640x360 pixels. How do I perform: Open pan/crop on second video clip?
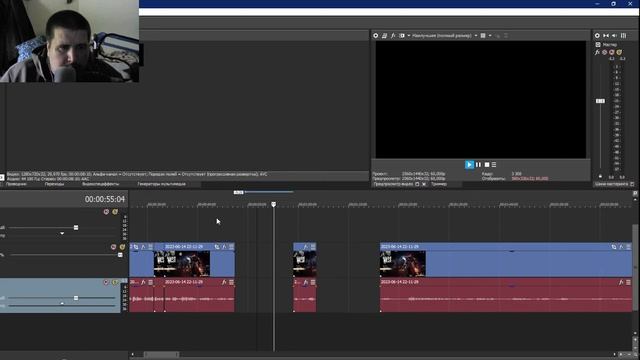click(x=217, y=247)
